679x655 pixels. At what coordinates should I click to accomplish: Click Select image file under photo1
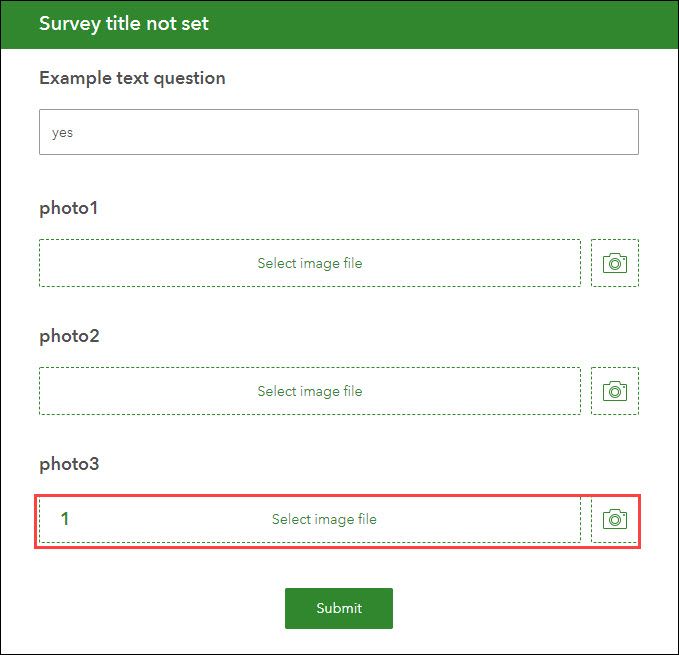click(x=309, y=263)
